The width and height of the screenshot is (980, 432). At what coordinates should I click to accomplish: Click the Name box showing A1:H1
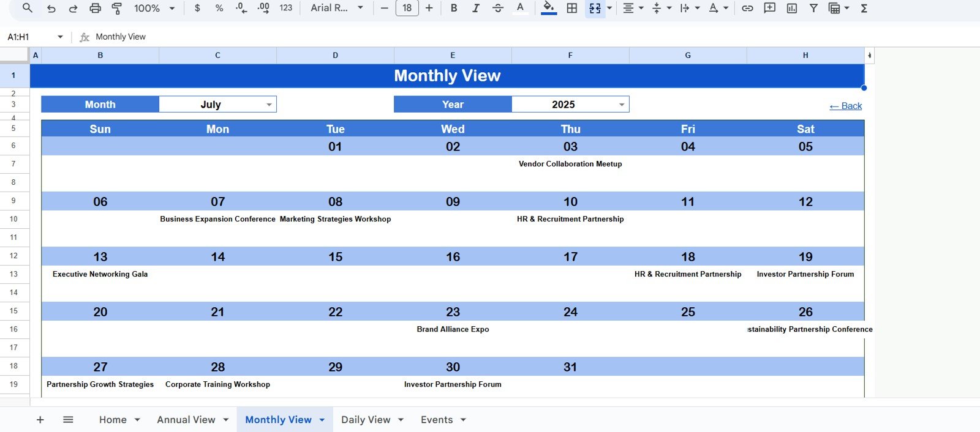tap(31, 37)
